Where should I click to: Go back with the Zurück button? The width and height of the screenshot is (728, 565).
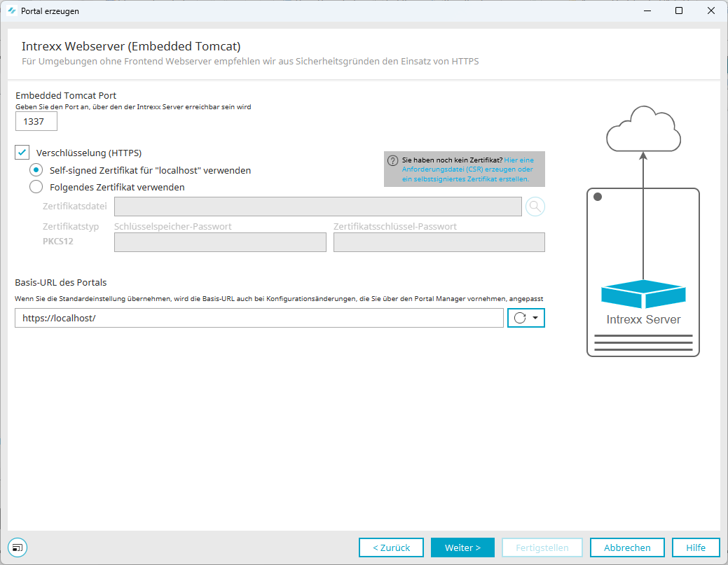(x=391, y=547)
